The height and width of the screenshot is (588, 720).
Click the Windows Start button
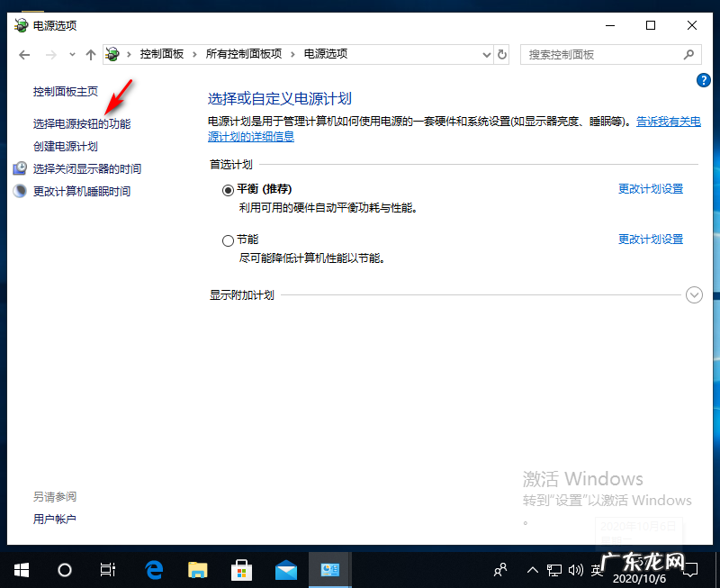[x=21, y=569]
